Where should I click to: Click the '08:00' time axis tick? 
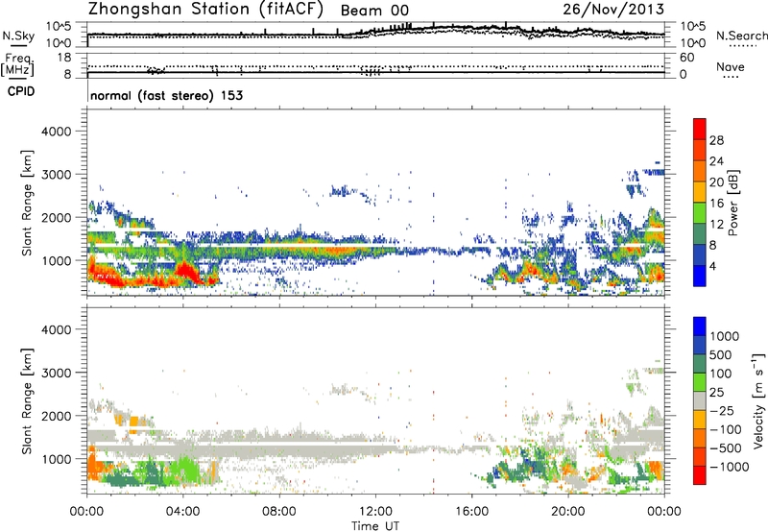[279, 512]
